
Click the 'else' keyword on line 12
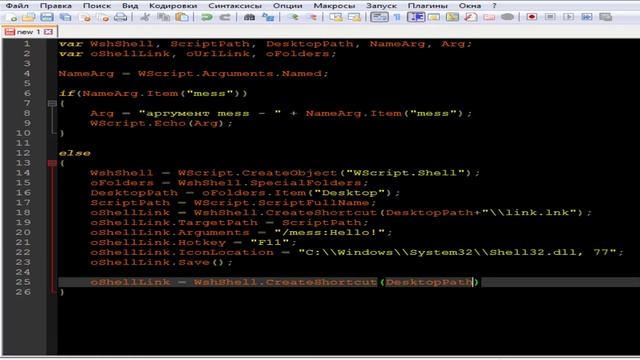click(74, 153)
